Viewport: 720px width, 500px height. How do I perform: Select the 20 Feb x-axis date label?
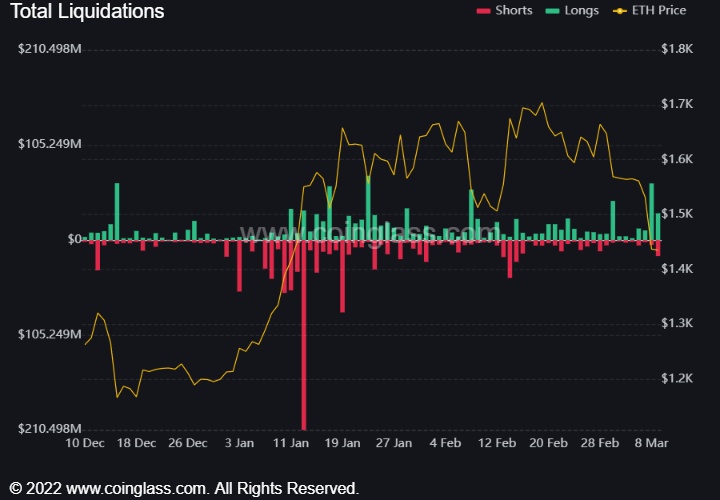tap(548, 442)
